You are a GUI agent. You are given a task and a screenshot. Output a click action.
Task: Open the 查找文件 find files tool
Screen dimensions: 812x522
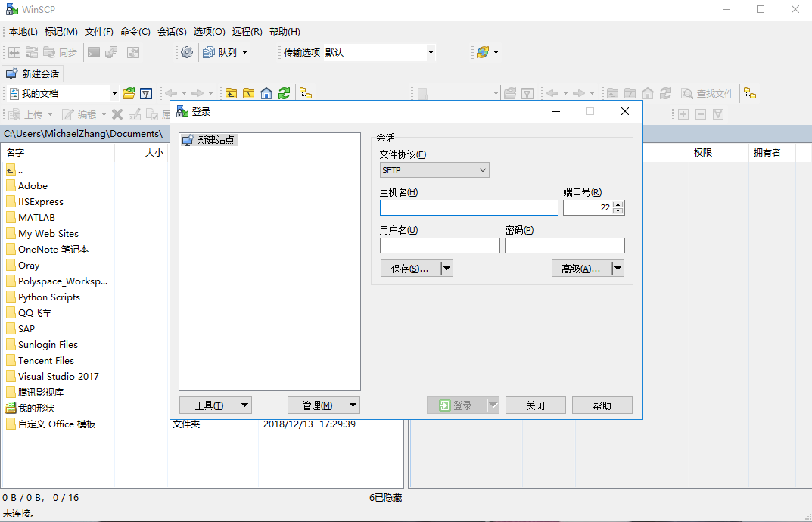pyautogui.click(x=707, y=92)
